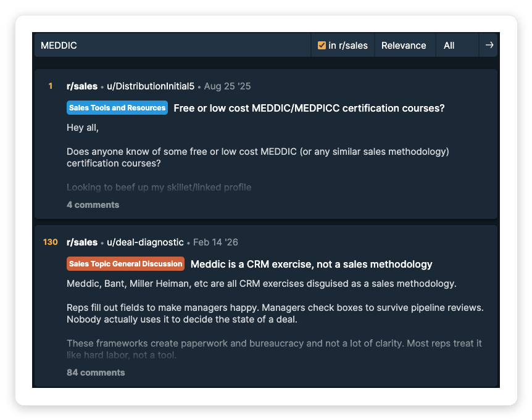Click "Reps fill out fields" paragraph
This screenshot has height=420, width=532.
point(275,313)
